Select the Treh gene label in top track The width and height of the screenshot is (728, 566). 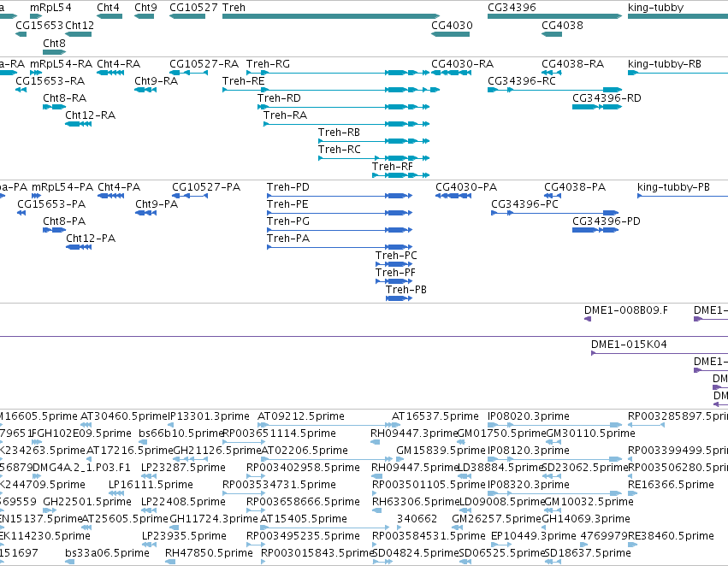(234, 8)
